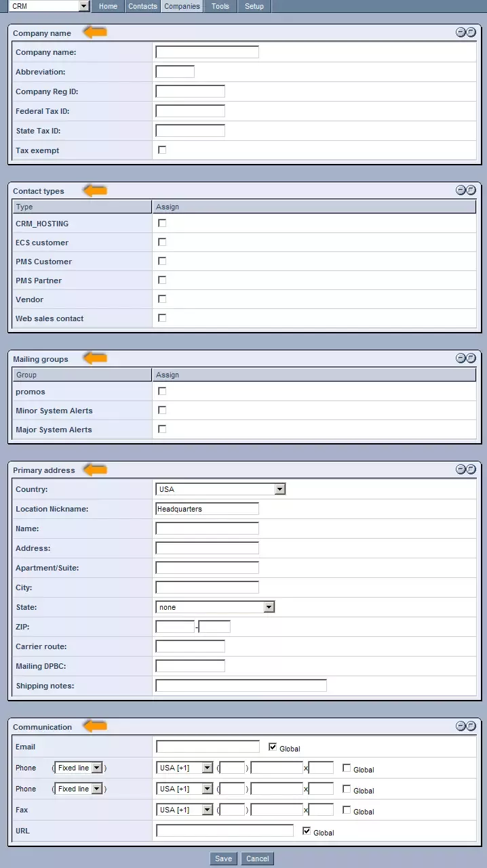The image size is (487, 868).
Task: Click the Federal Tax ID field
Action: 191,111
